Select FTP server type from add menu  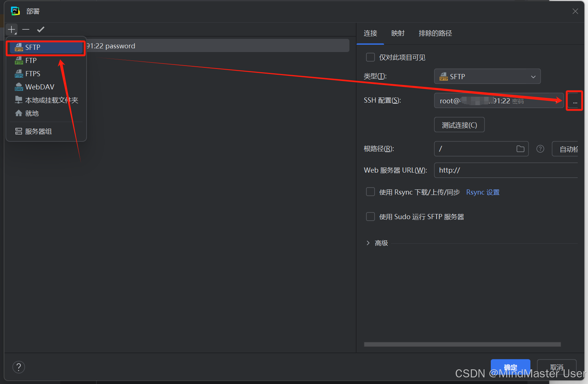tap(31, 60)
